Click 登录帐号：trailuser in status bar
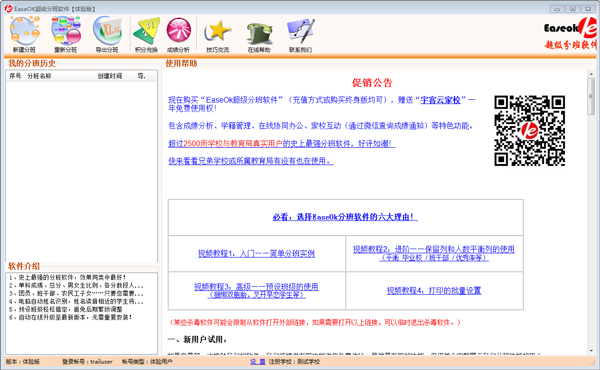The image size is (600, 370). 87,362
